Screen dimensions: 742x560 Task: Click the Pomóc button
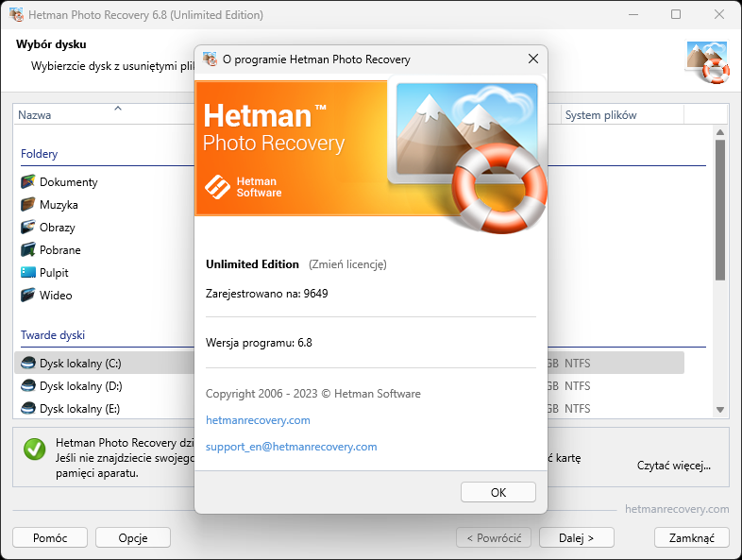click(x=50, y=537)
